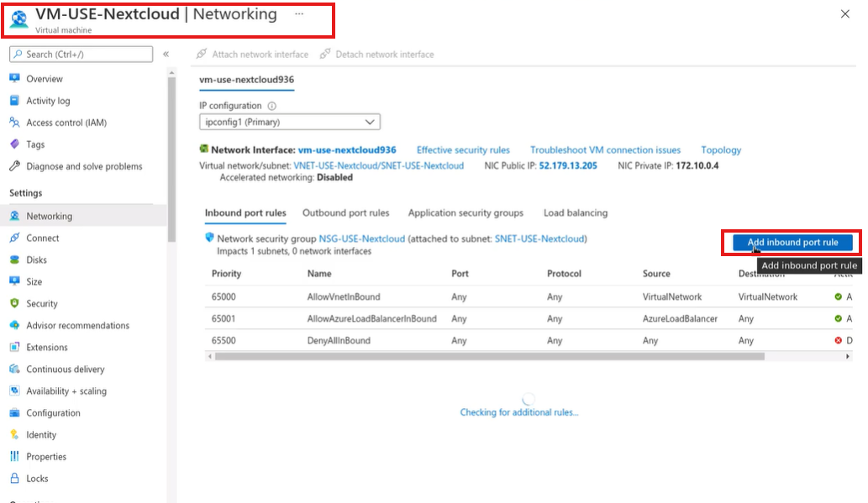The width and height of the screenshot is (868, 503).
Task: Click the Locks padlock icon
Action: tap(15, 478)
